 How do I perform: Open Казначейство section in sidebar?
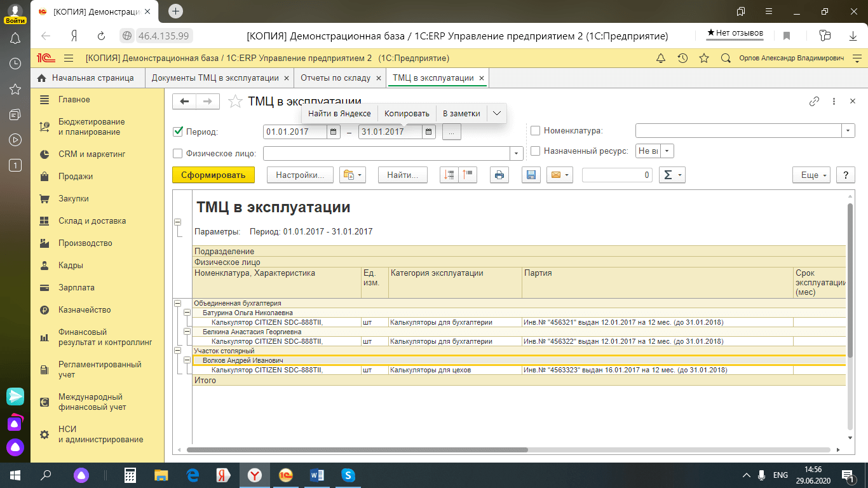tap(85, 310)
